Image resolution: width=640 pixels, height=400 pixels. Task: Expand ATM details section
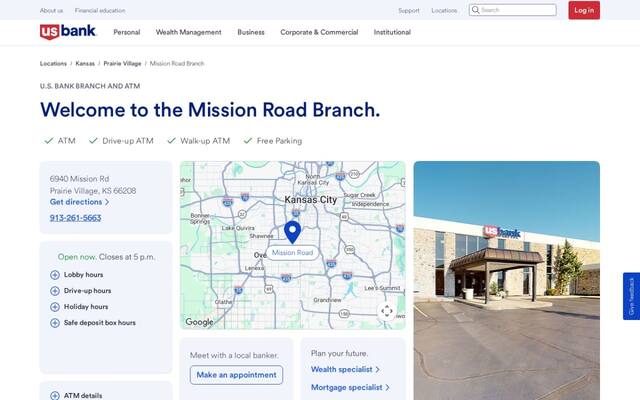coord(76,396)
